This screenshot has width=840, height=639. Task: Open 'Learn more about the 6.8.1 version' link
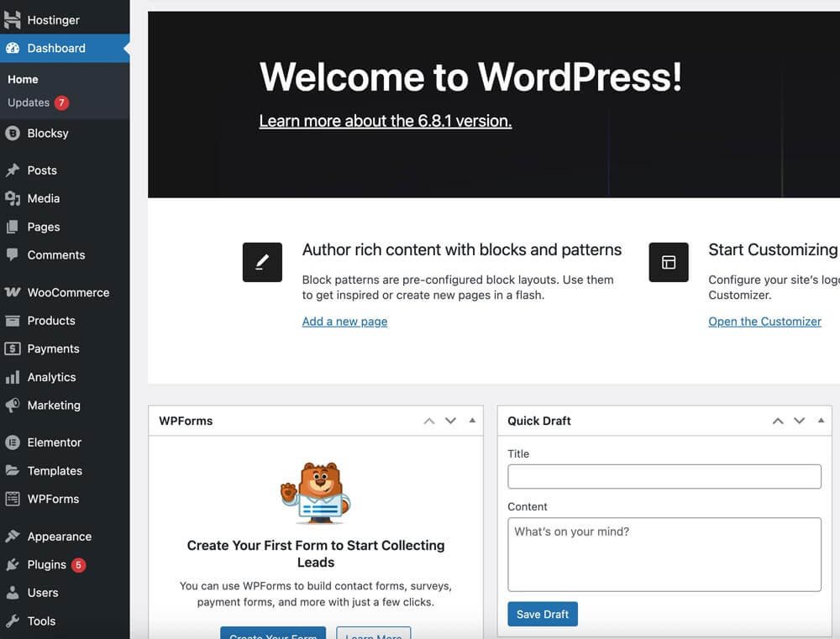pos(386,121)
